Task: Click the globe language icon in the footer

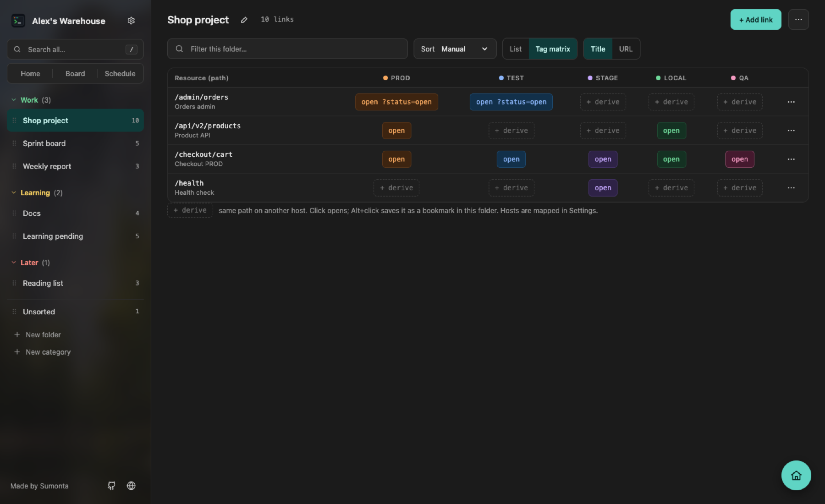Action: coord(131,486)
